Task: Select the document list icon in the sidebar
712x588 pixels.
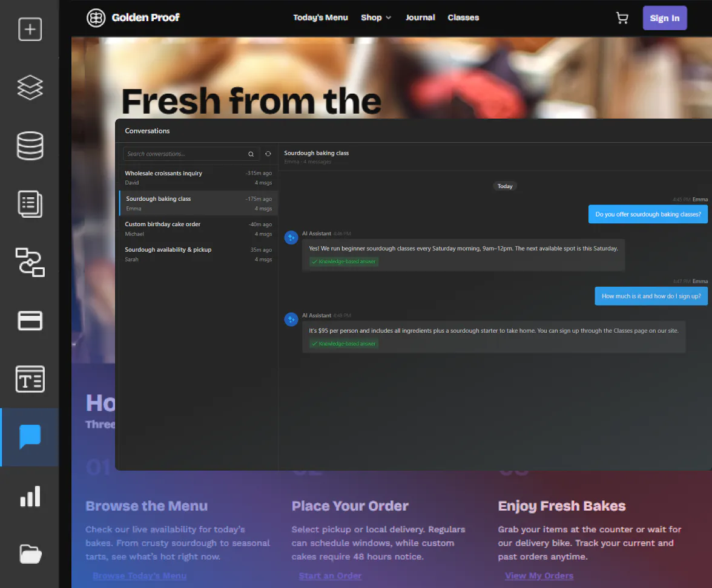Action: click(x=30, y=204)
